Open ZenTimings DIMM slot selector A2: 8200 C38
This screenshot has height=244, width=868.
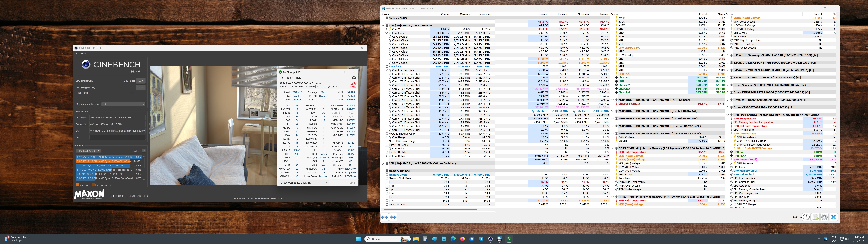[x=303, y=183]
